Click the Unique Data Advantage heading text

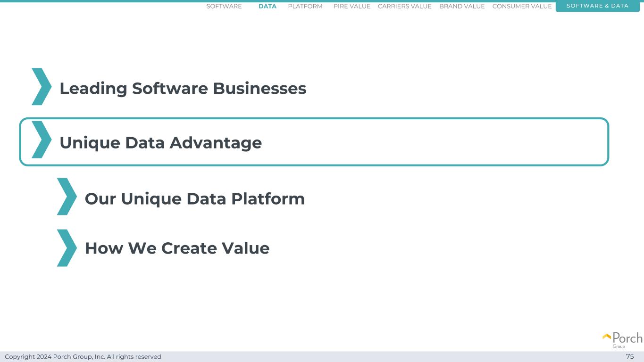160,142
